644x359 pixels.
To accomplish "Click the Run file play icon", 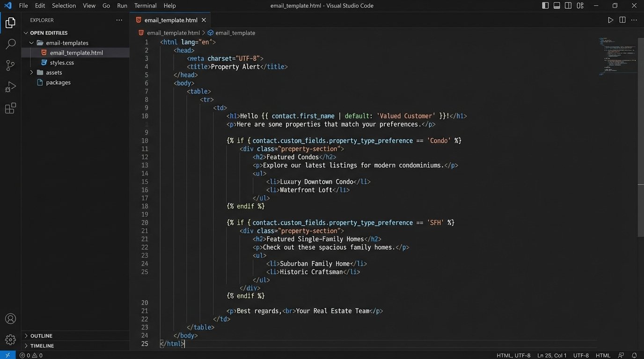I will click(x=610, y=20).
